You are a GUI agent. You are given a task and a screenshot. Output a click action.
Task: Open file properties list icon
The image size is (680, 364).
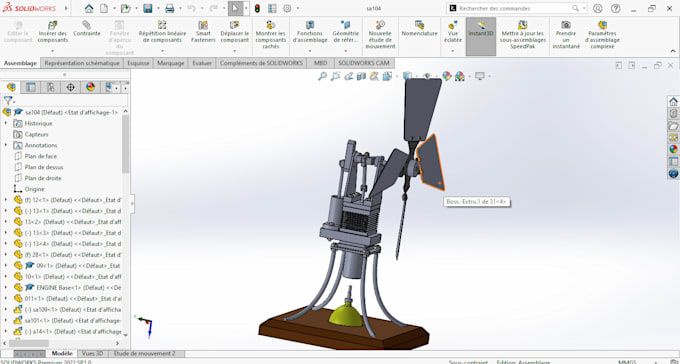[272, 8]
